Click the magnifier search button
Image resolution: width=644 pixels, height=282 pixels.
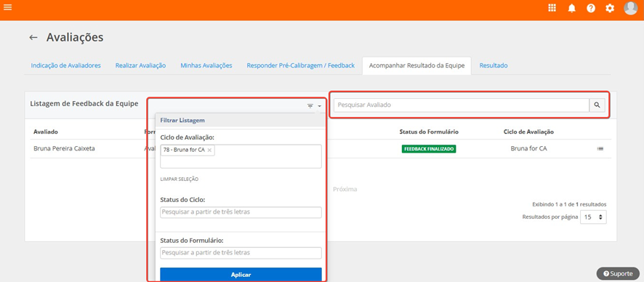(597, 105)
